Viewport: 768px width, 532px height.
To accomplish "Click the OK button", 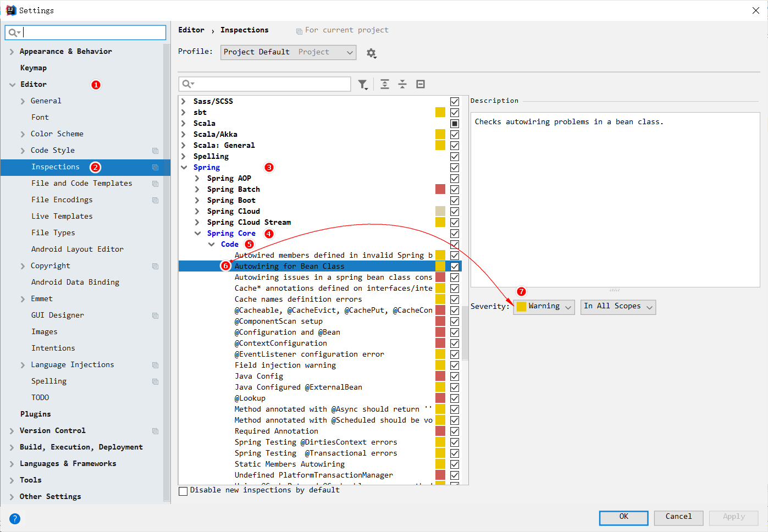I will pos(623,518).
